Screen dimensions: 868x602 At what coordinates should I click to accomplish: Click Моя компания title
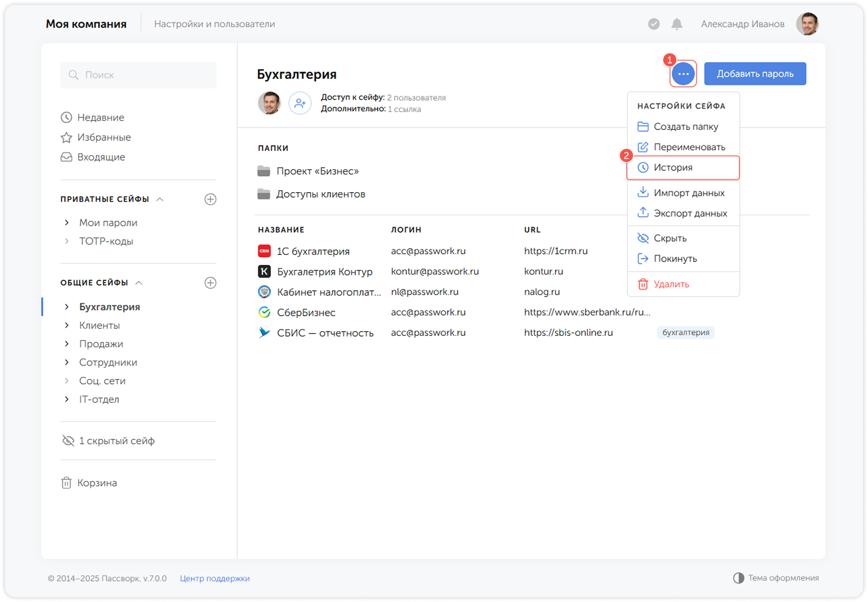point(86,24)
